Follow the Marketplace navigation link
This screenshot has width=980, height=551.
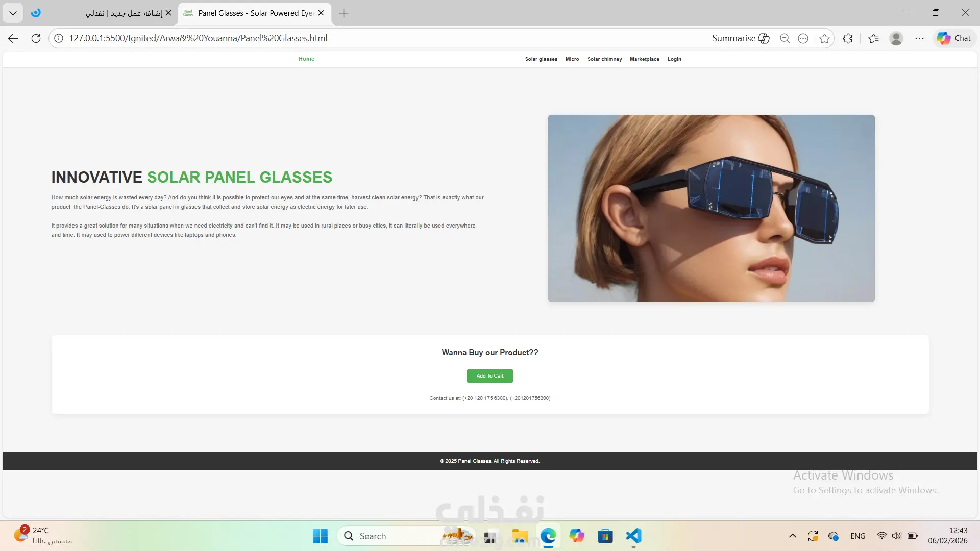(x=644, y=59)
